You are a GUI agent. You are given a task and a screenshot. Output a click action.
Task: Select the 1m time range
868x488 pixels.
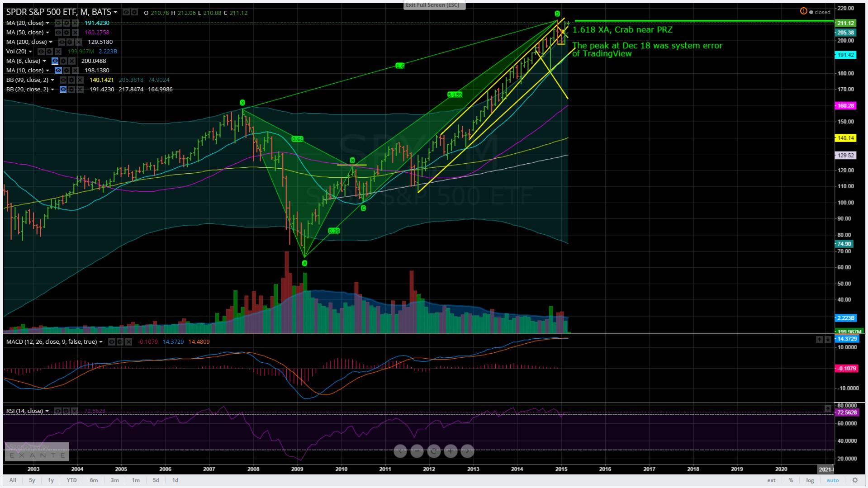[x=136, y=480]
